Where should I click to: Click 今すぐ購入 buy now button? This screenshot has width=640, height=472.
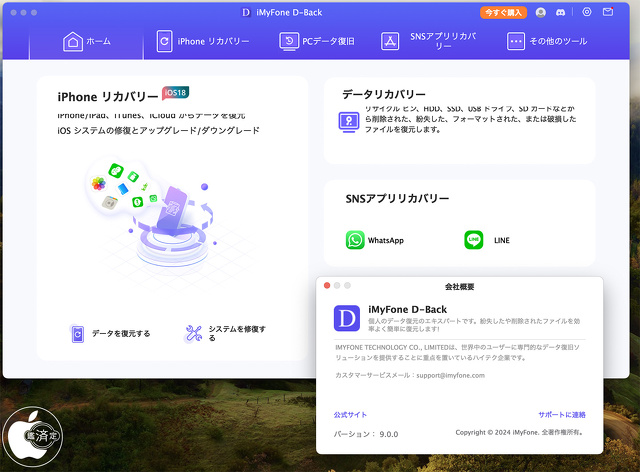[x=503, y=13]
